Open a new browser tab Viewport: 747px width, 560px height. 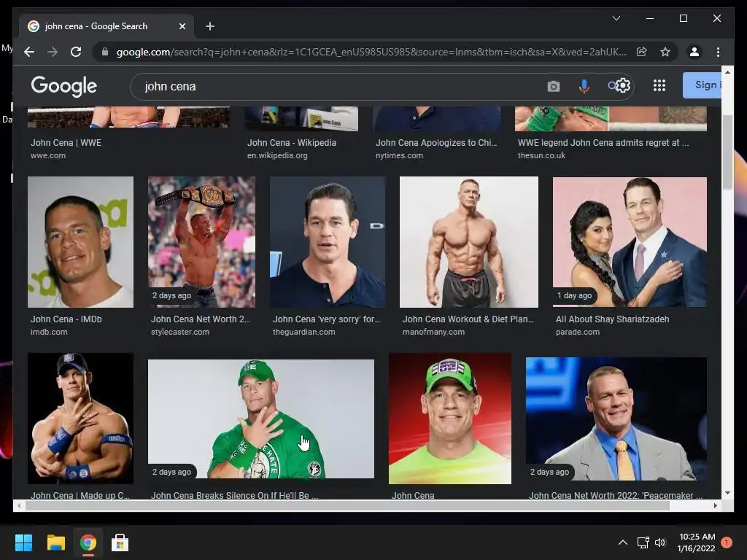(209, 26)
